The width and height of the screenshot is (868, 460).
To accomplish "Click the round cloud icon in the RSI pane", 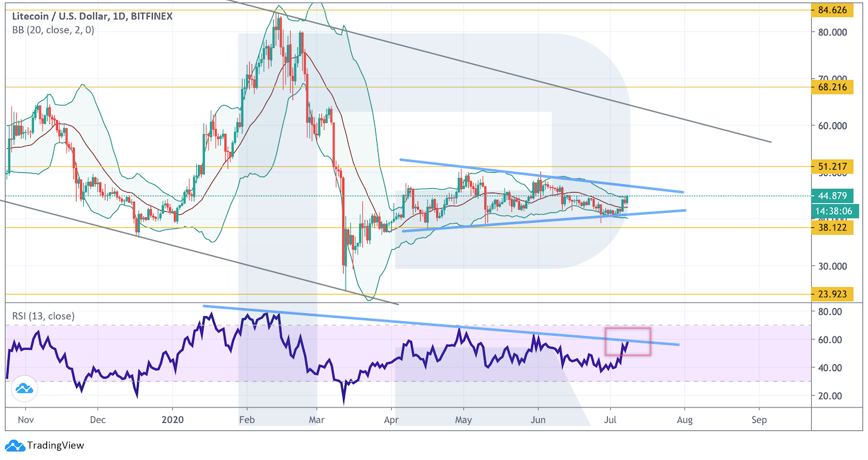I will (x=24, y=388).
